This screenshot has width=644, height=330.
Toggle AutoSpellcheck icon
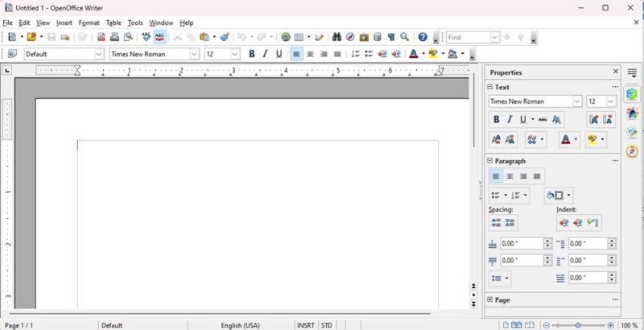point(159,37)
